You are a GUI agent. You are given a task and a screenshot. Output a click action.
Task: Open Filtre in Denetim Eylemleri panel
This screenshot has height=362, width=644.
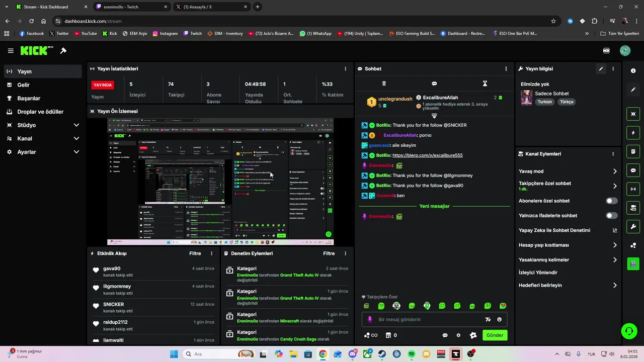[x=329, y=254]
